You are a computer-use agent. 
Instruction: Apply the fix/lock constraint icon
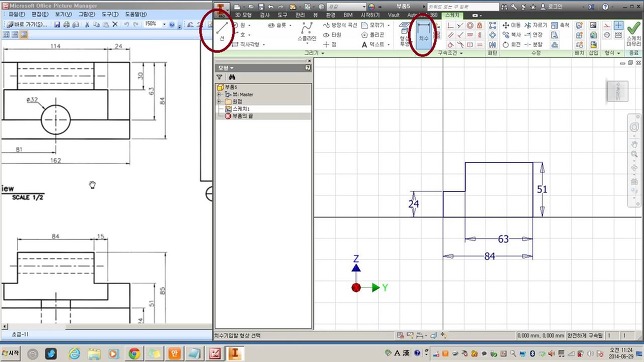(479, 25)
